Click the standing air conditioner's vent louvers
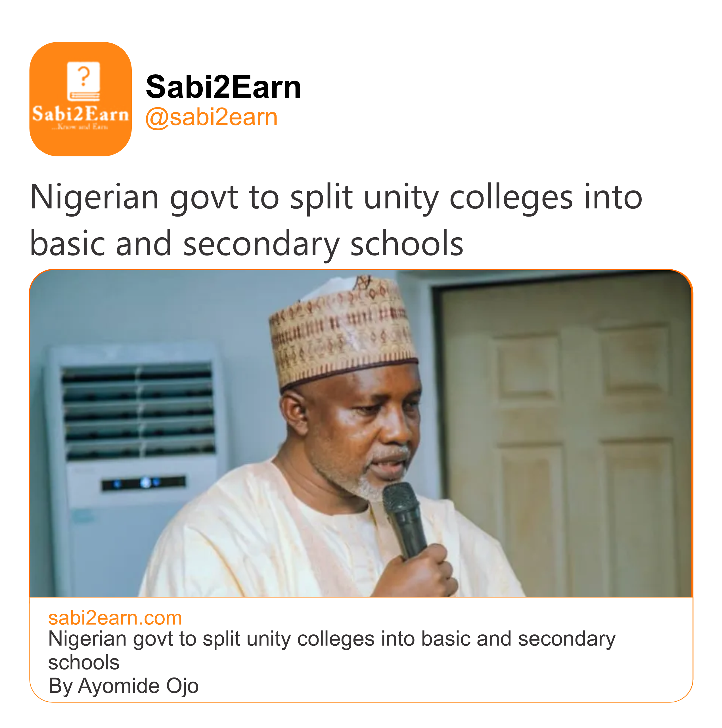722x728 pixels. pyautogui.click(x=138, y=411)
